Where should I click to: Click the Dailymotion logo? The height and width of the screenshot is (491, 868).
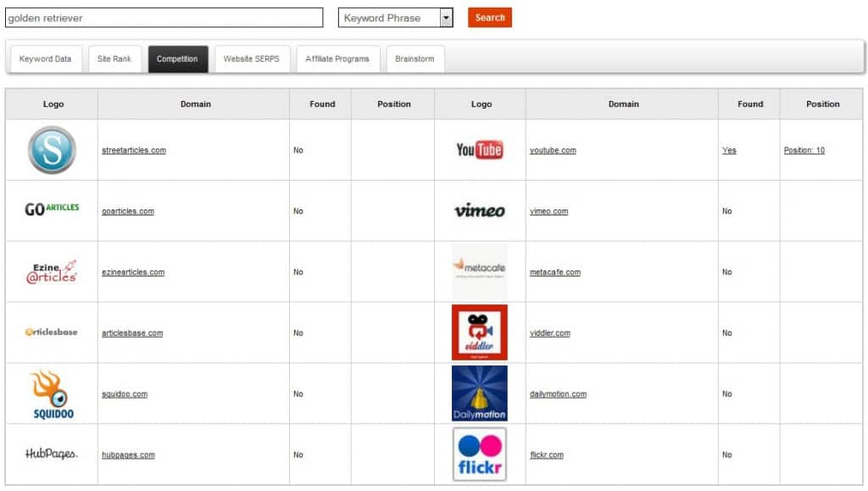(480, 393)
